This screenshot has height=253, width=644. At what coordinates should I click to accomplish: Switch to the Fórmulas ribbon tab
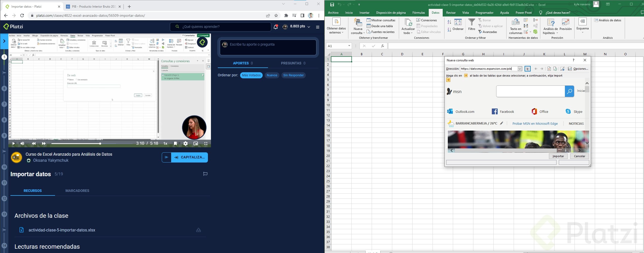419,13
